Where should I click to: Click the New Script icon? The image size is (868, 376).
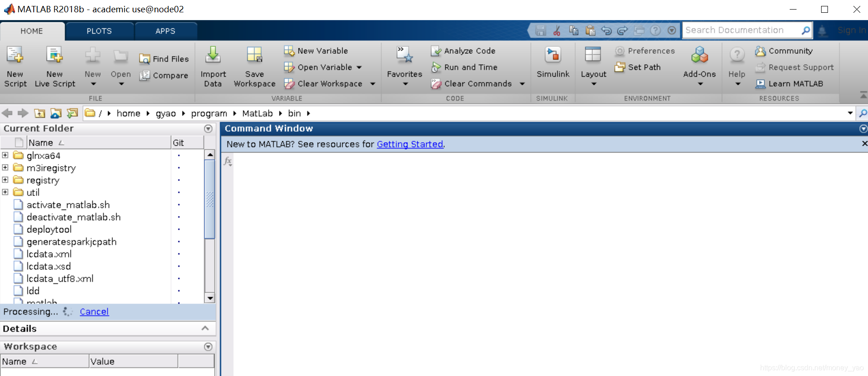tap(15, 56)
